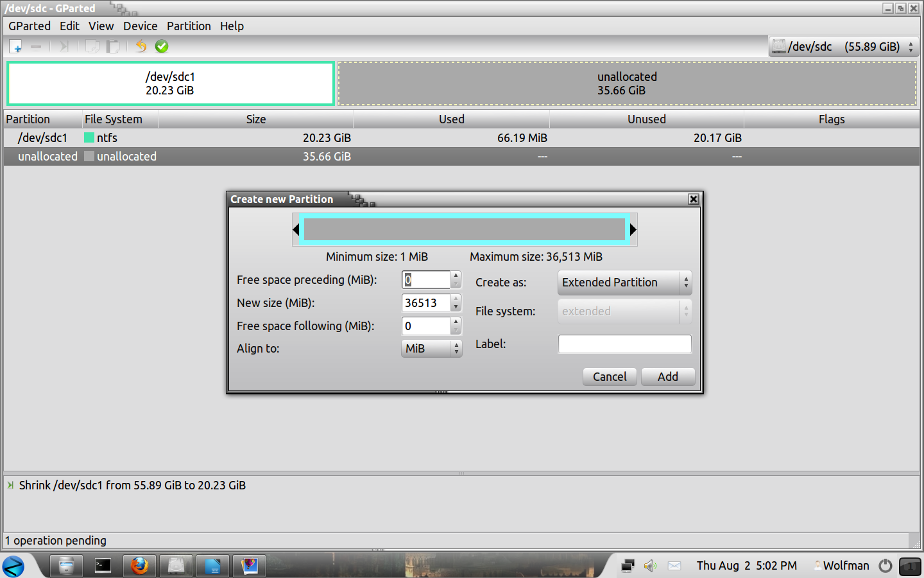Decrease Free space following value
The width and height of the screenshot is (924, 578).
pos(456,330)
